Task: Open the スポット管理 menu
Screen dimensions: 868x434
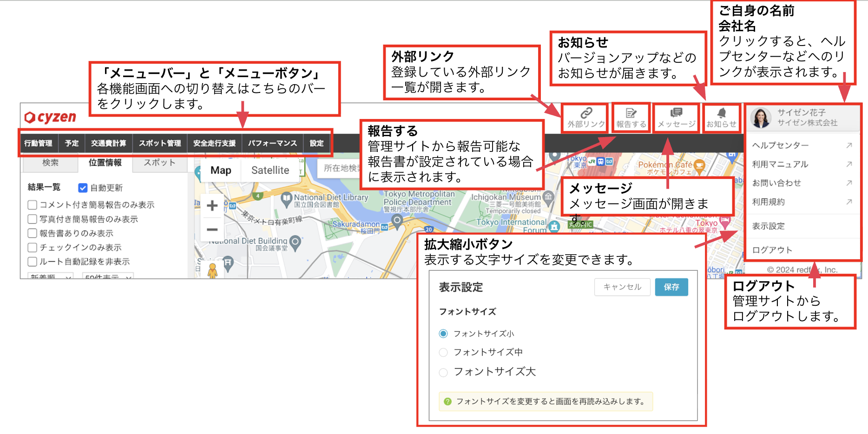Action: tap(160, 143)
